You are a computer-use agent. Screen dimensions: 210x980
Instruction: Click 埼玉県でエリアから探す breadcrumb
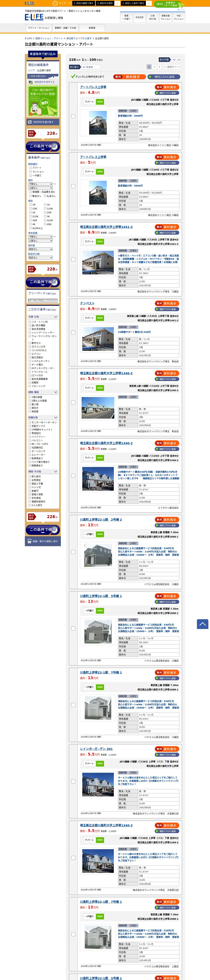[x=79, y=38]
